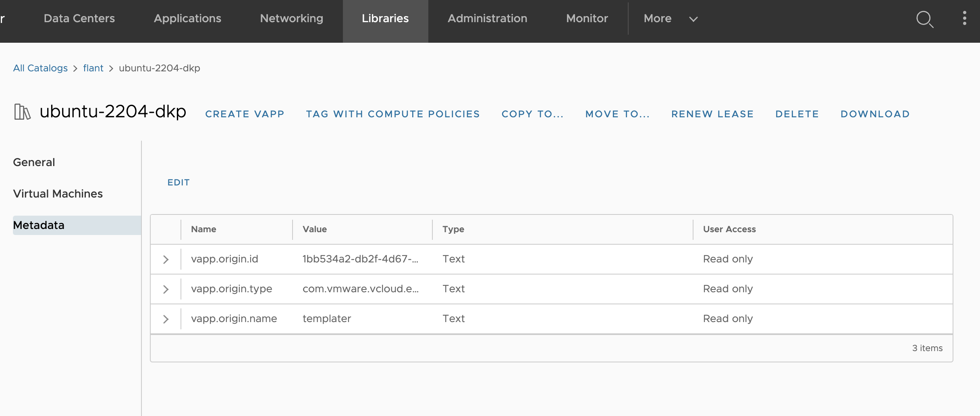Screen dimensions: 980x416
Task: Navigate to the flant catalog
Action: (x=93, y=68)
